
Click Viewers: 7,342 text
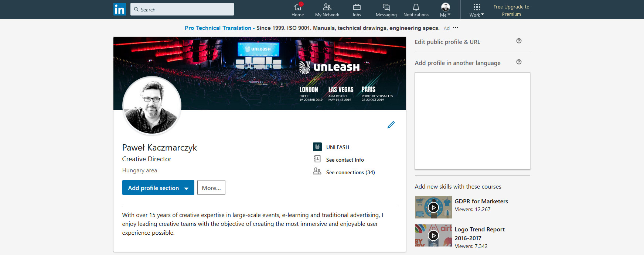coord(471,246)
